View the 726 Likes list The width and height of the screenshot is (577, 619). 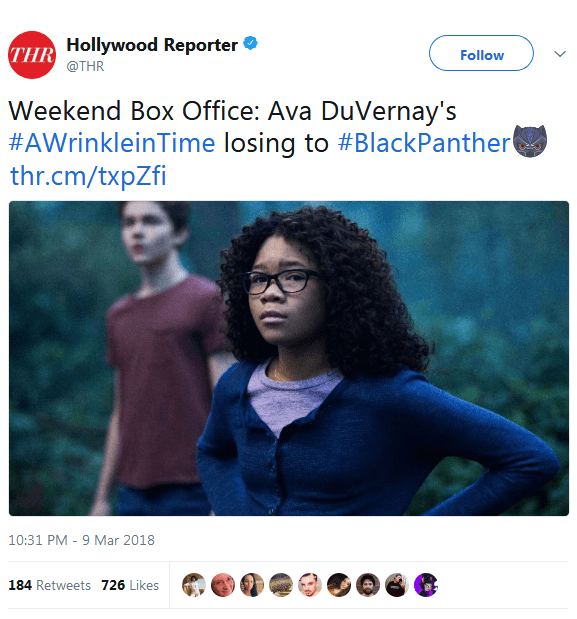coord(130,585)
